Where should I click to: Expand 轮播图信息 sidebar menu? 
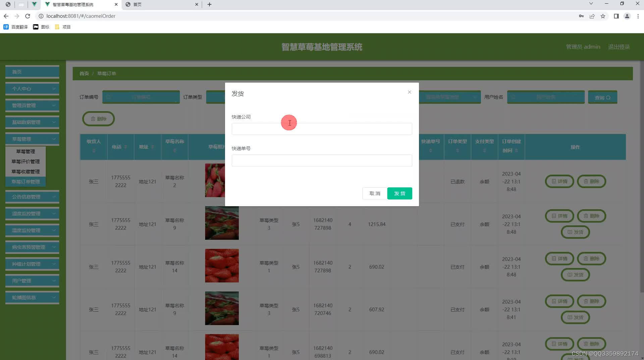point(32,298)
